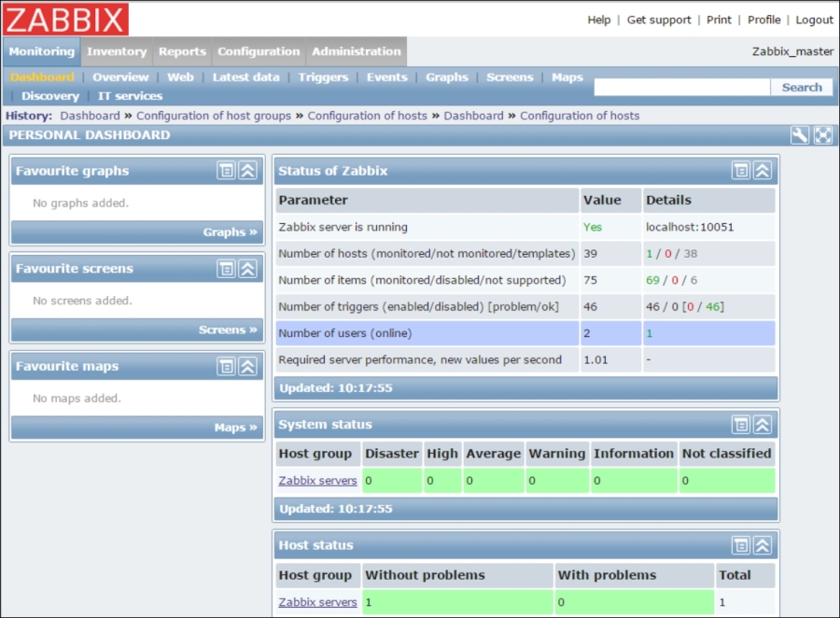Image resolution: width=840 pixels, height=618 pixels.
Task: Switch to the Configuration tab
Action: [x=259, y=51]
